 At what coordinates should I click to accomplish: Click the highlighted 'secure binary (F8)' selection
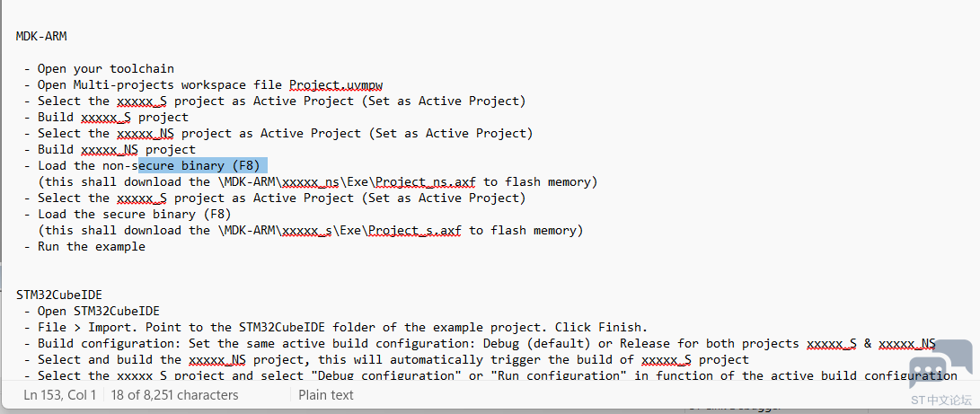(202, 165)
